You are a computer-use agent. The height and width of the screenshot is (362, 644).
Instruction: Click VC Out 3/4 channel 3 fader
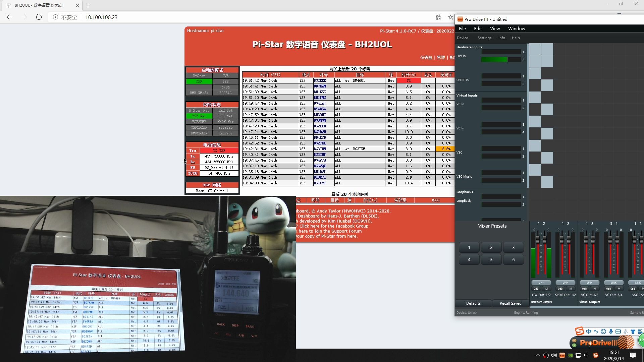[x=610, y=240]
